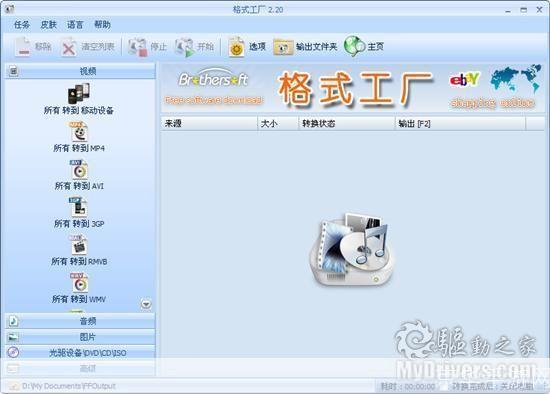Open the 语言 language menu
This screenshot has height=394, width=550.
pos(75,25)
